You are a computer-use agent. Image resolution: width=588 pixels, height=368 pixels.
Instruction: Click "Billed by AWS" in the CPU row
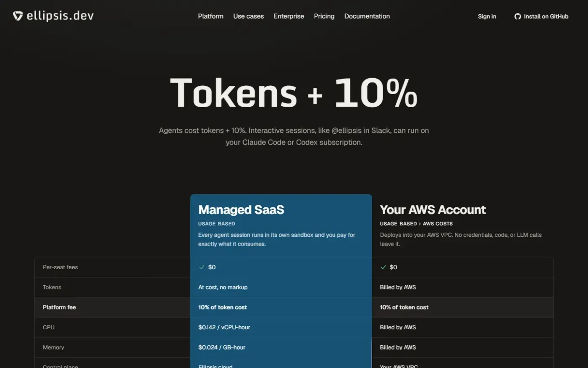coord(398,327)
